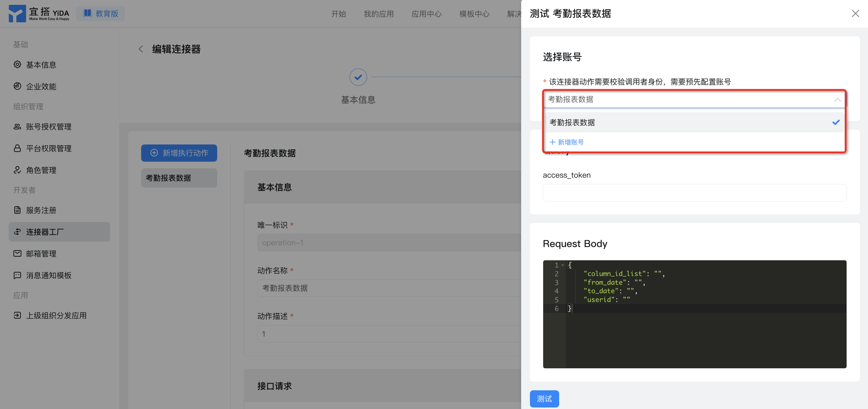The height and width of the screenshot is (409, 868).
Task: Open 上级组织分发应用 in the sidebar
Action: click(x=59, y=315)
